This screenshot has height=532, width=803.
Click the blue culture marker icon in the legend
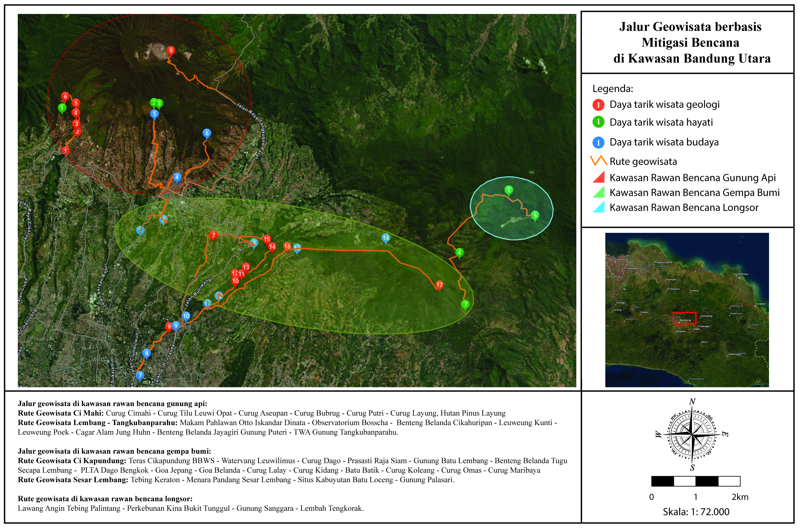point(599,142)
